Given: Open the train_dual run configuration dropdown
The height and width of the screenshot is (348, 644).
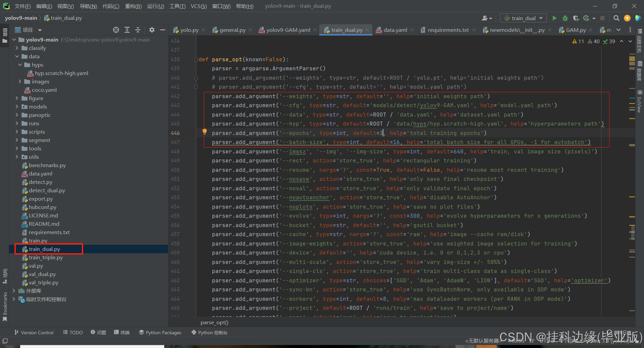Looking at the screenshot, I should tap(523, 18).
